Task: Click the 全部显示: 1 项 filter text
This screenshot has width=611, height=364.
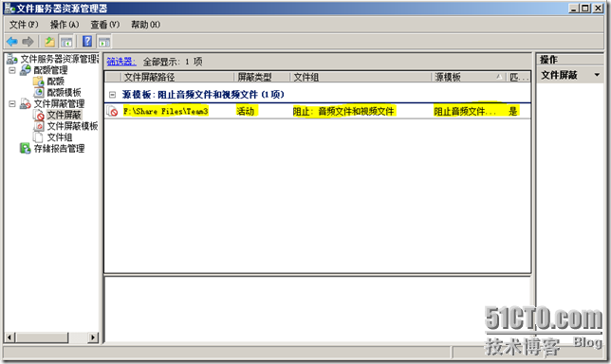Action: pyautogui.click(x=173, y=62)
